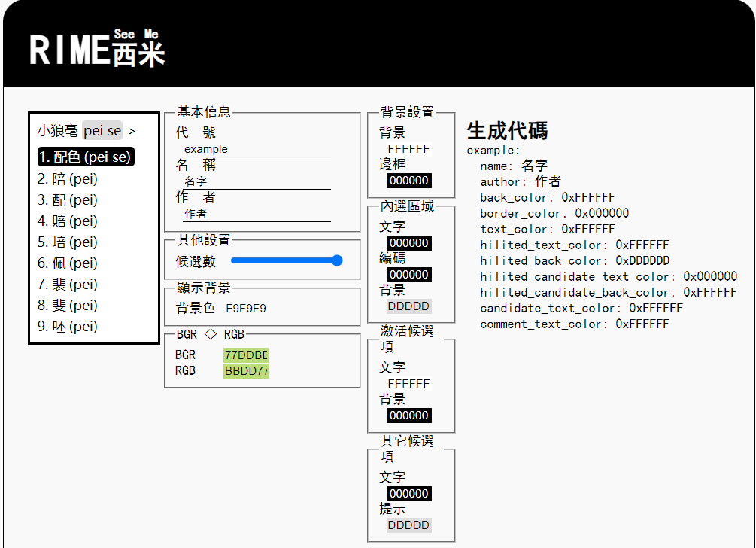Screen dimensions: 756x548
Task: Click the back_color: 0xFFFFFF code line
Action: 547,198
